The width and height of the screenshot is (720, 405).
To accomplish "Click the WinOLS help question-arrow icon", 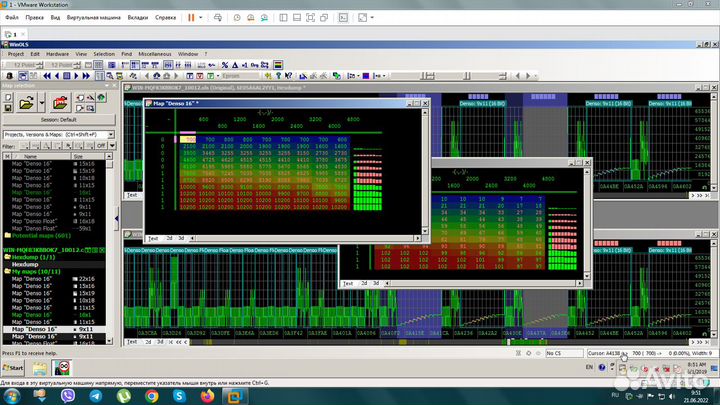I will 288,76.
